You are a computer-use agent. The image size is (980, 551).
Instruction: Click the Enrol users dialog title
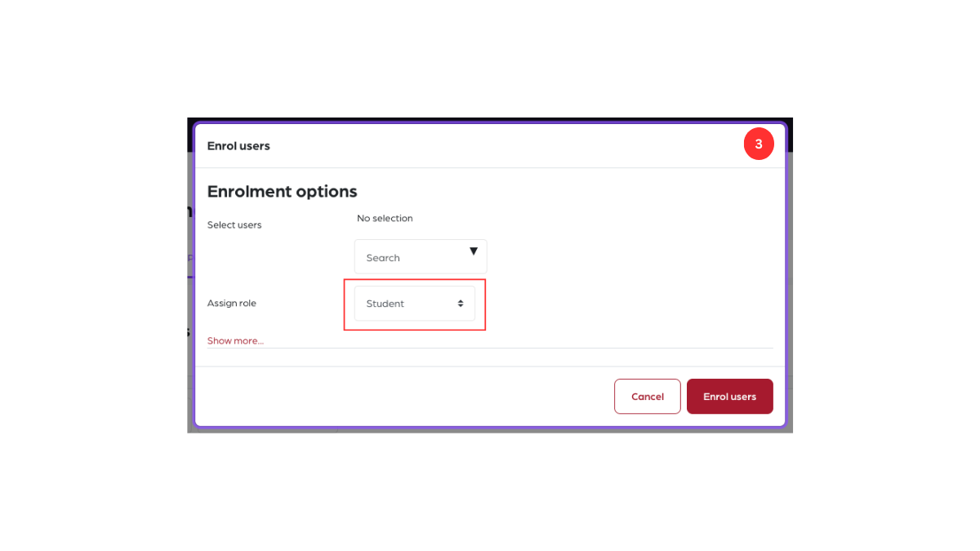tap(238, 146)
